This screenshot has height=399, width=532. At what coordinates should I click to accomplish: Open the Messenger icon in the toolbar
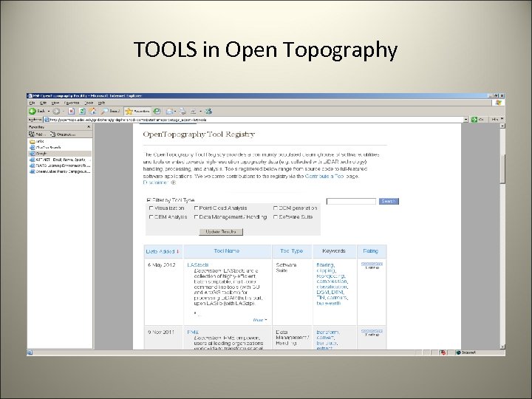tap(208, 111)
